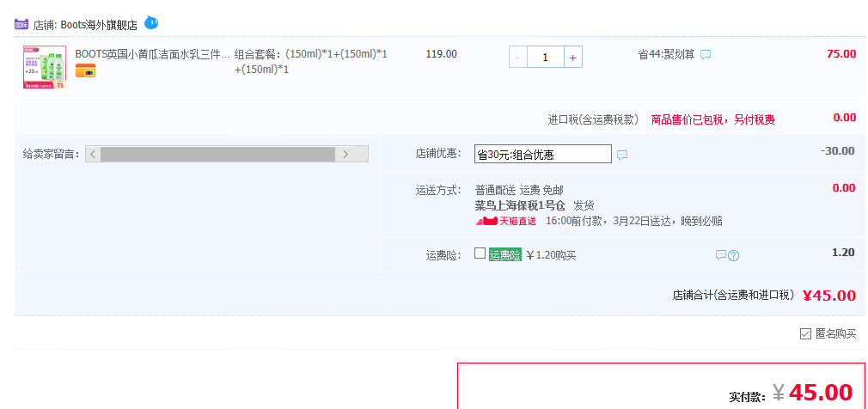Click comment icon beside the 店铺优惠 field
The width and height of the screenshot is (868, 409).
pyautogui.click(x=622, y=156)
